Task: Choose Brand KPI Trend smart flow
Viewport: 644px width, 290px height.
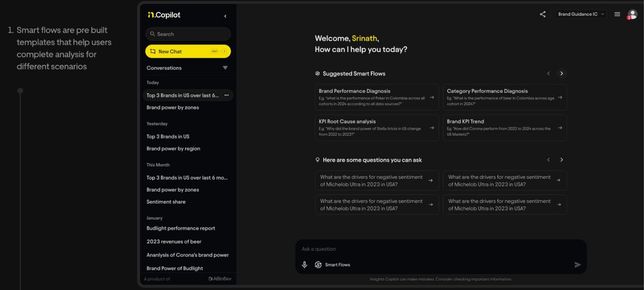Action: tap(505, 128)
